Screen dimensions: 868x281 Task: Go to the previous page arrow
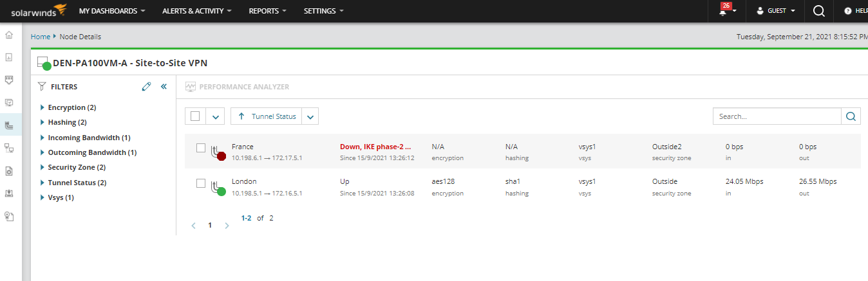pyautogui.click(x=194, y=226)
